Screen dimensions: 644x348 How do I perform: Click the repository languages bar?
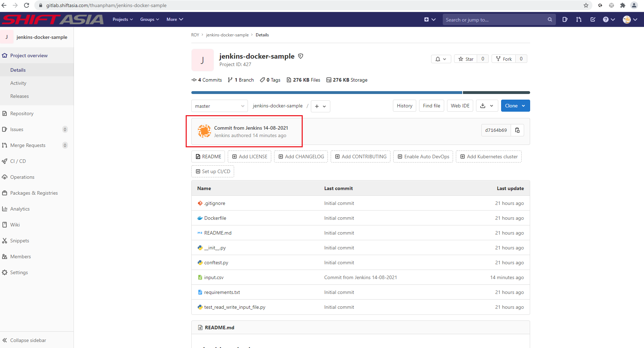[360, 93]
